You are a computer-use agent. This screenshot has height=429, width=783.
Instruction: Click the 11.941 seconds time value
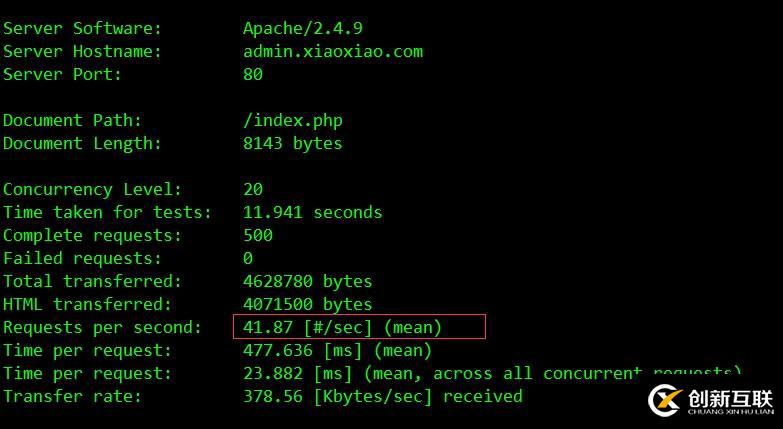pyautogui.click(x=312, y=212)
